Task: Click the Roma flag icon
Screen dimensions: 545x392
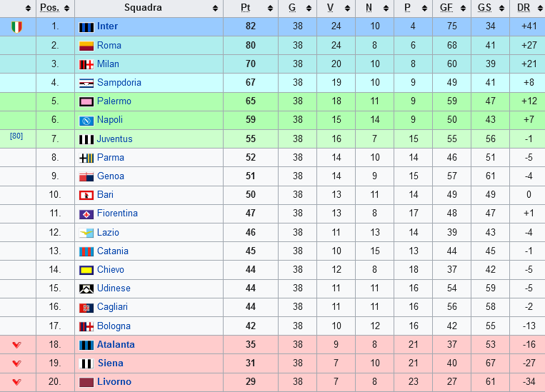Action: point(86,46)
